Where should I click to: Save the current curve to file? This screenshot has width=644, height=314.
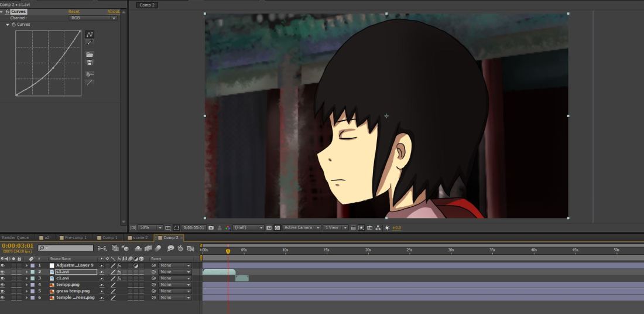(90, 62)
